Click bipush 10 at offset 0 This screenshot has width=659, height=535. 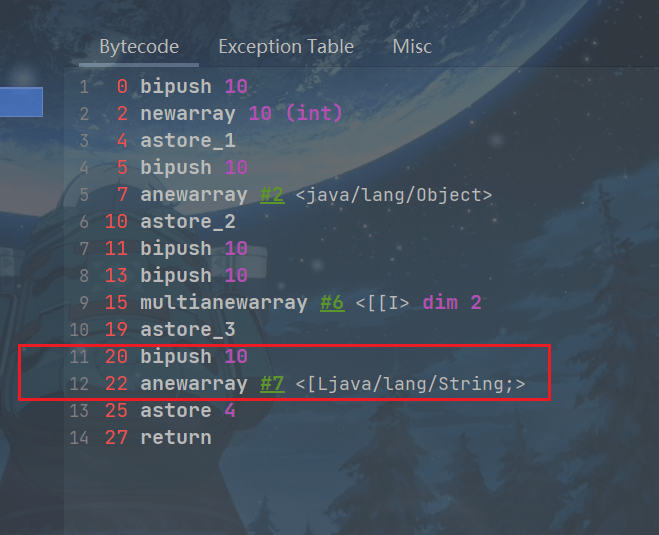click(193, 87)
